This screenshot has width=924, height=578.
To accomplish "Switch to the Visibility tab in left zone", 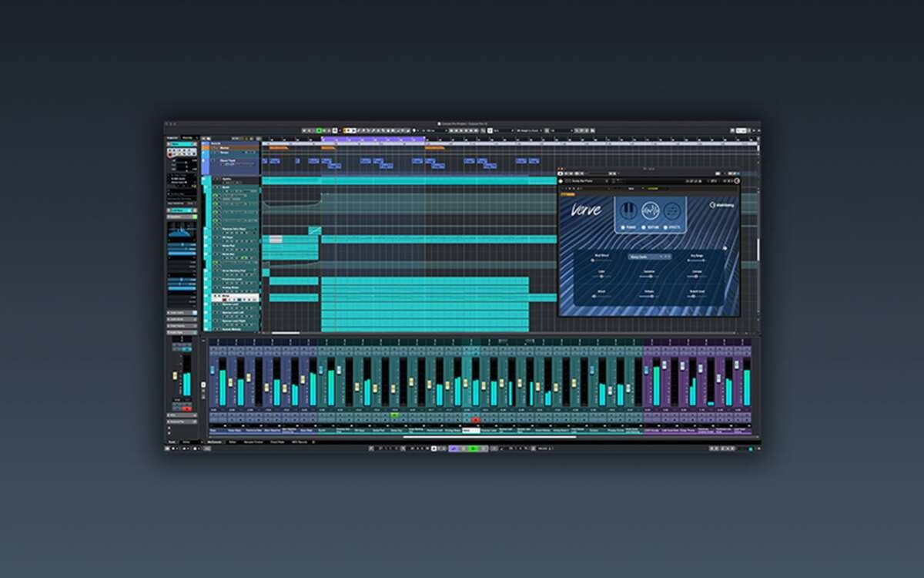I will click(188, 138).
